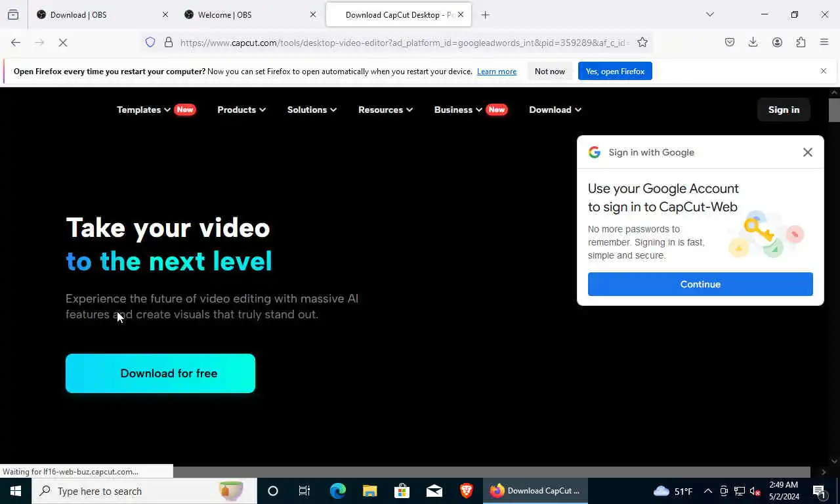This screenshot has height=504, width=840.
Task: Close the Welcome OBS tab
Action: click(x=313, y=14)
